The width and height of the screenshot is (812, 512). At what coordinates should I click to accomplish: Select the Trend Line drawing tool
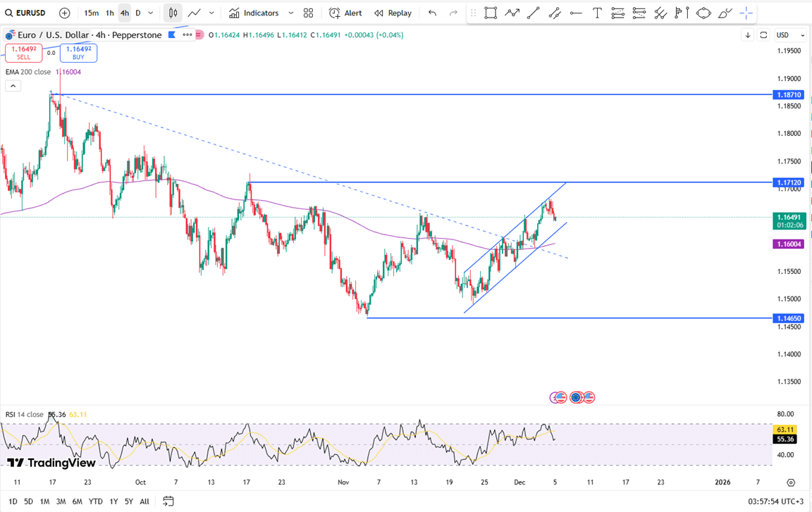[x=534, y=13]
